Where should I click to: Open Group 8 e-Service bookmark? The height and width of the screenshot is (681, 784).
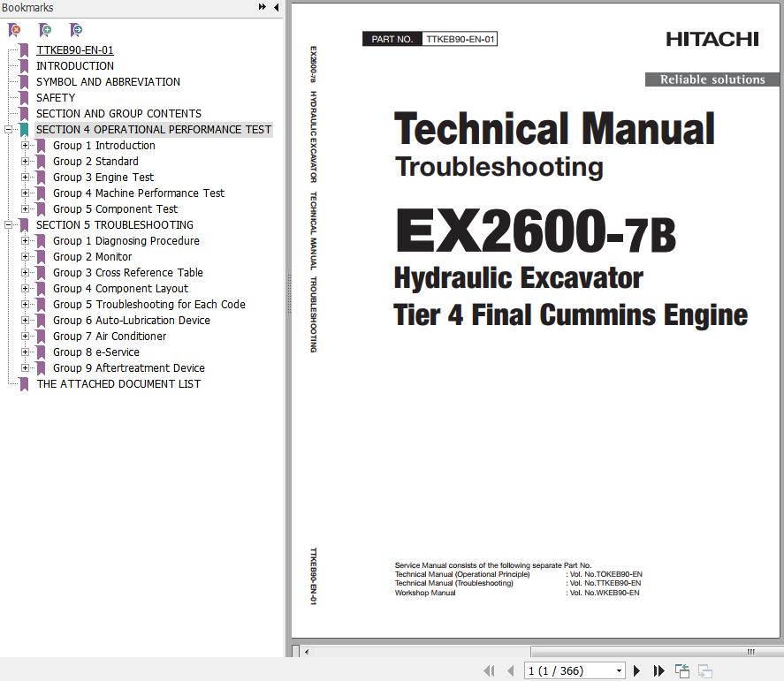point(96,352)
